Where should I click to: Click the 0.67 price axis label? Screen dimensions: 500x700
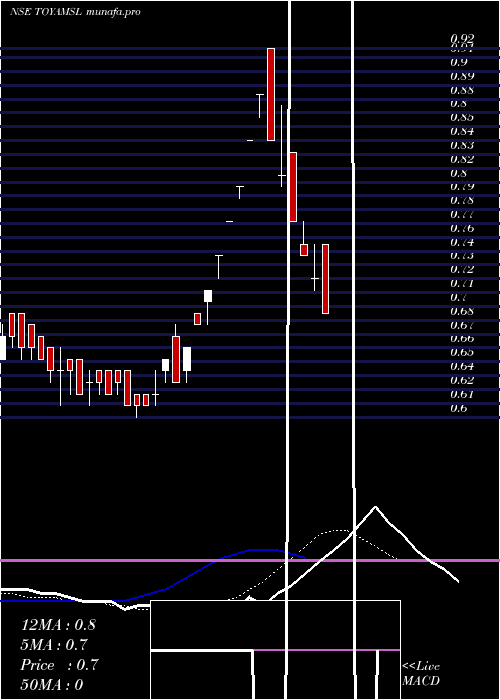coord(462,325)
